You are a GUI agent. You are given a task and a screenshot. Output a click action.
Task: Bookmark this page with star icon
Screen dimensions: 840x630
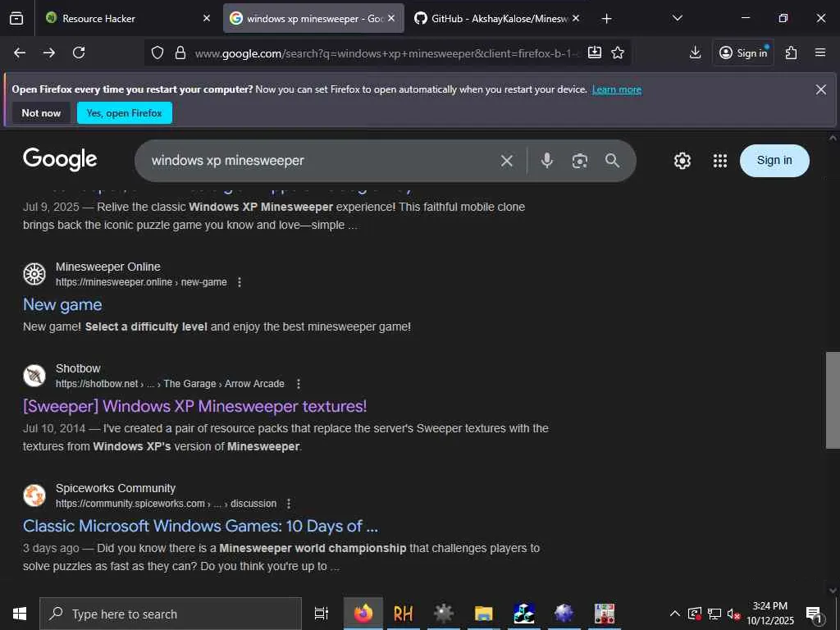[618, 52]
